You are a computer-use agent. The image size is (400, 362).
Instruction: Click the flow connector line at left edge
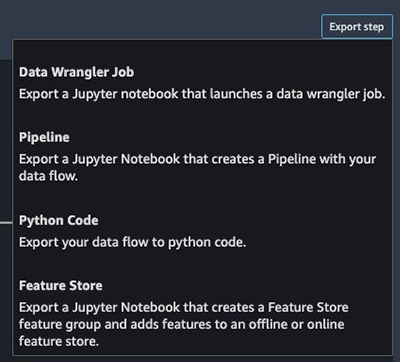point(6,222)
